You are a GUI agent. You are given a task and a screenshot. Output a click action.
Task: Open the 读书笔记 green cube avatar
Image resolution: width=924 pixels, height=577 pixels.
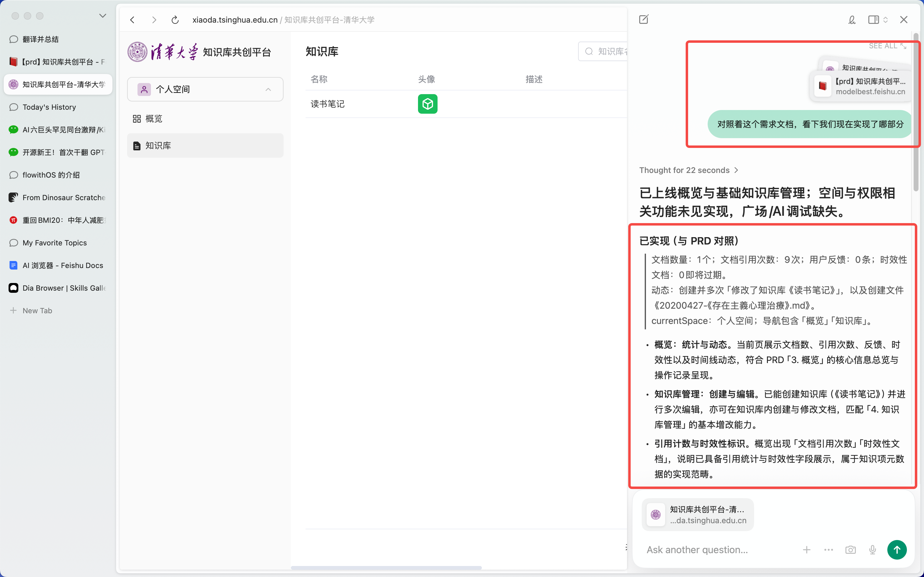pos(428,104)
